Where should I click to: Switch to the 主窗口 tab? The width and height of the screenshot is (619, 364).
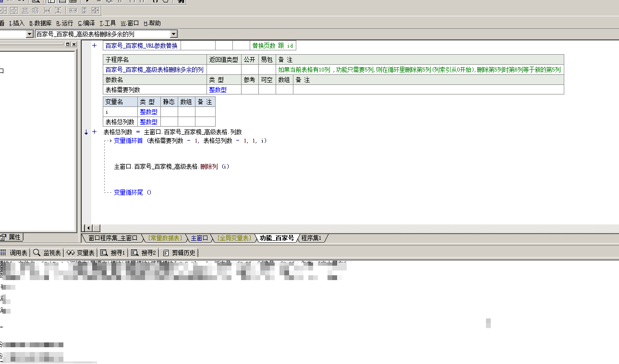pyautogui.click(x=199, y=238)
